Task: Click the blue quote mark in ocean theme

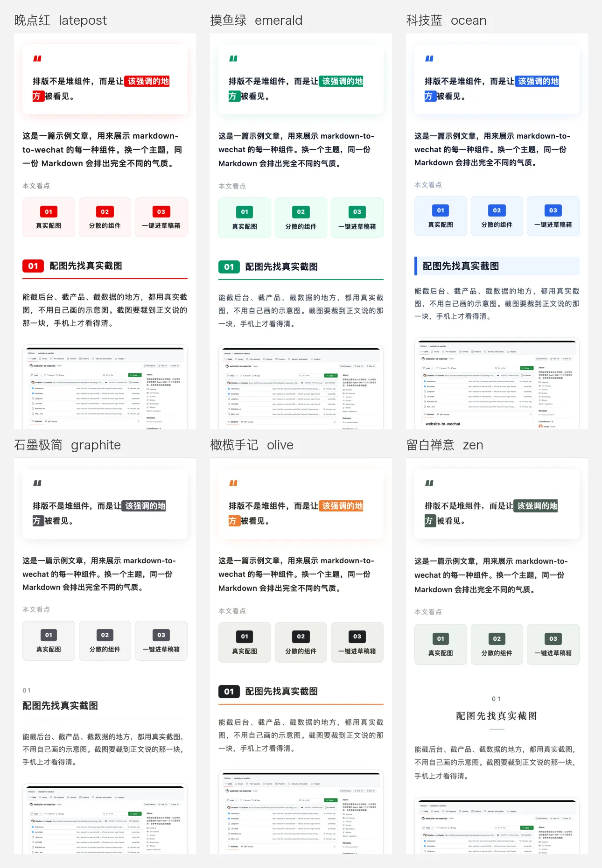Action: 429,59
